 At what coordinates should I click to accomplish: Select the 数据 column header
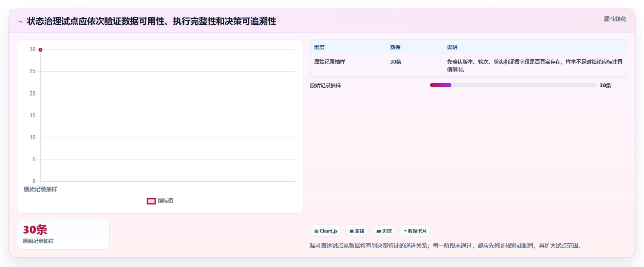(x=395, y=47)
